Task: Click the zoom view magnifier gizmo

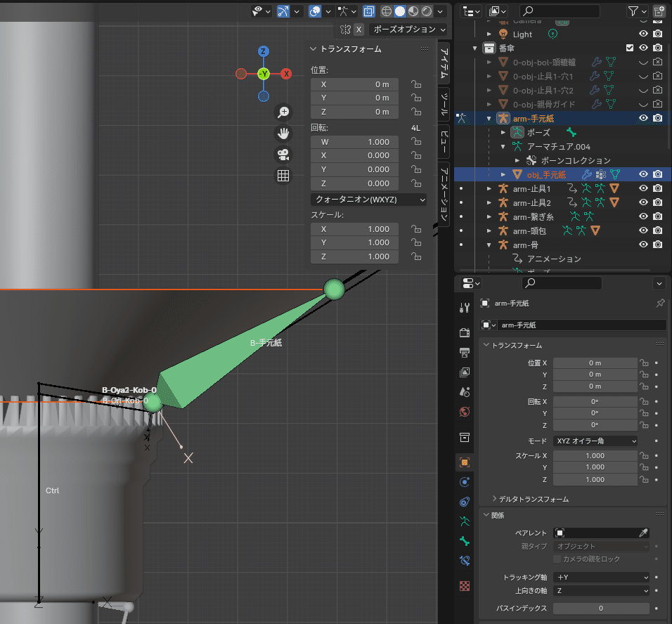Action: click(283, 112)
